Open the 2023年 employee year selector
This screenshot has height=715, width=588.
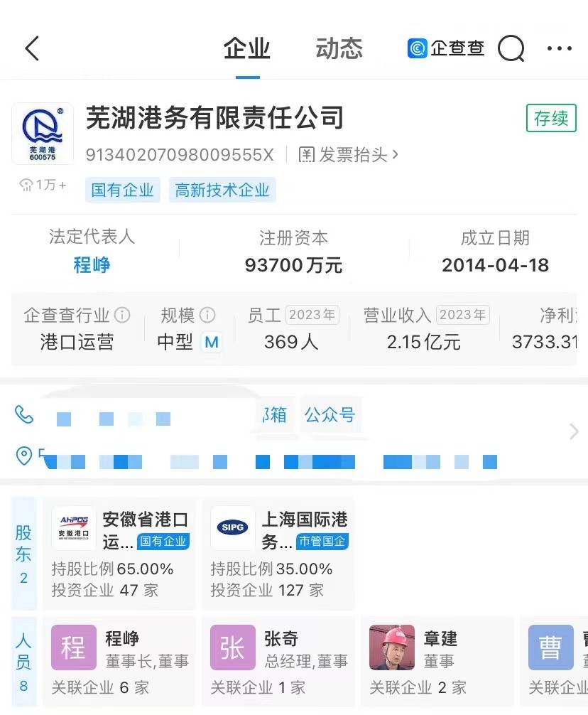(x=312, y=315)
